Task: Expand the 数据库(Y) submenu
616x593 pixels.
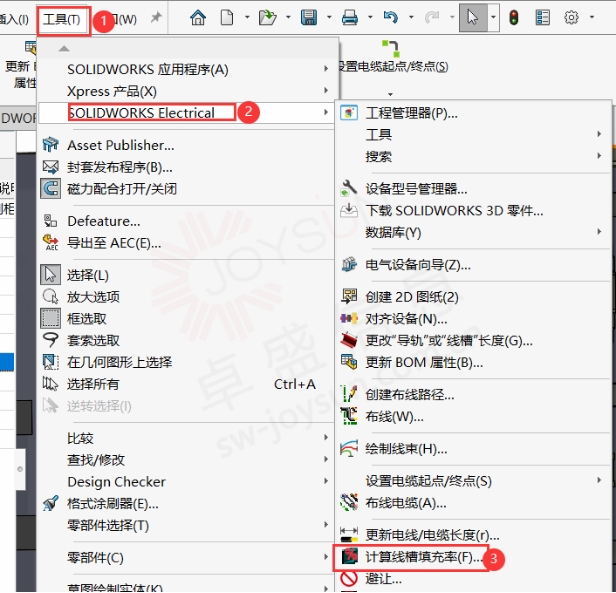Action: 473,233
